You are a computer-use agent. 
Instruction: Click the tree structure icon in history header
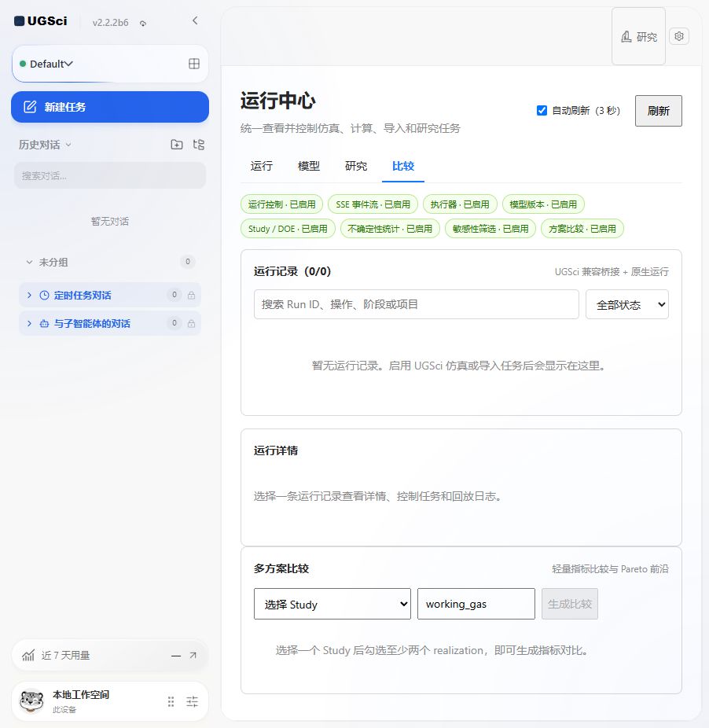tap(199, 145)
